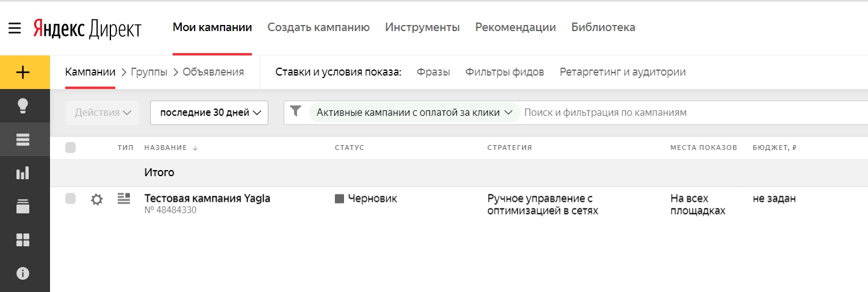Click the four-square grid sidebar icon
Screen dimensions: 868x292
tap(23, 240)
